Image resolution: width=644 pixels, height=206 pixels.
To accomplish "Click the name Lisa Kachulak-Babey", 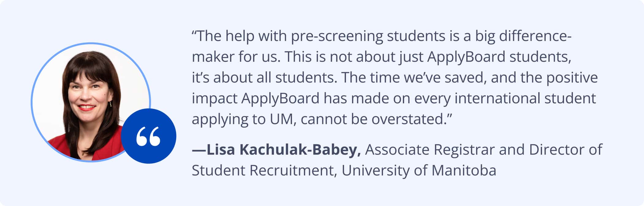I will pyautogui.click(x=282, y=150).
